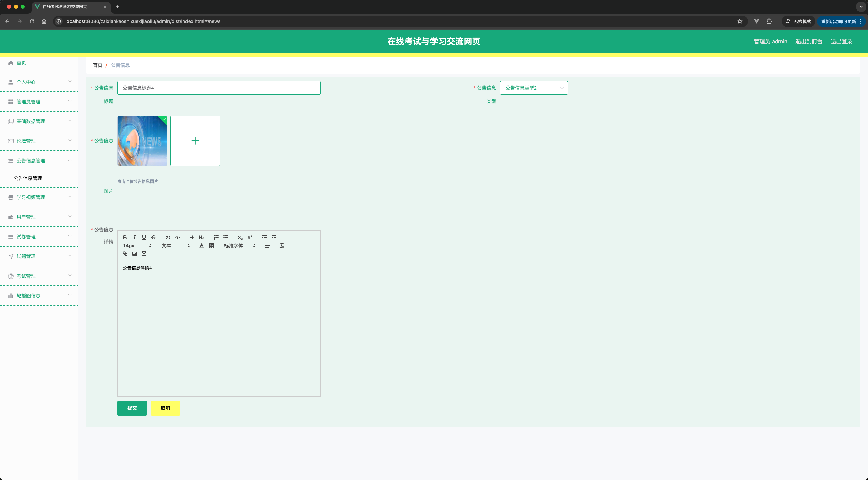Insert a video in the editor
Viewport: 868px width, 480px height.
coord(144,254)
